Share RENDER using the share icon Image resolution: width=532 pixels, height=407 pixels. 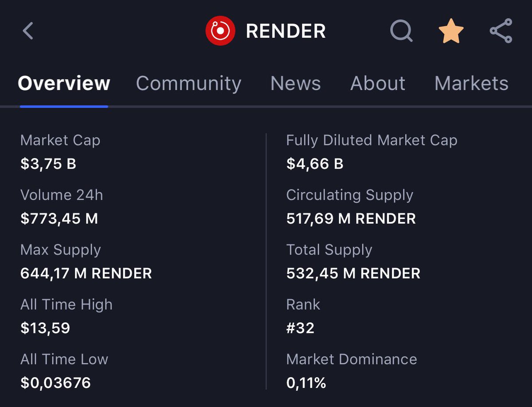click(501, 31)
